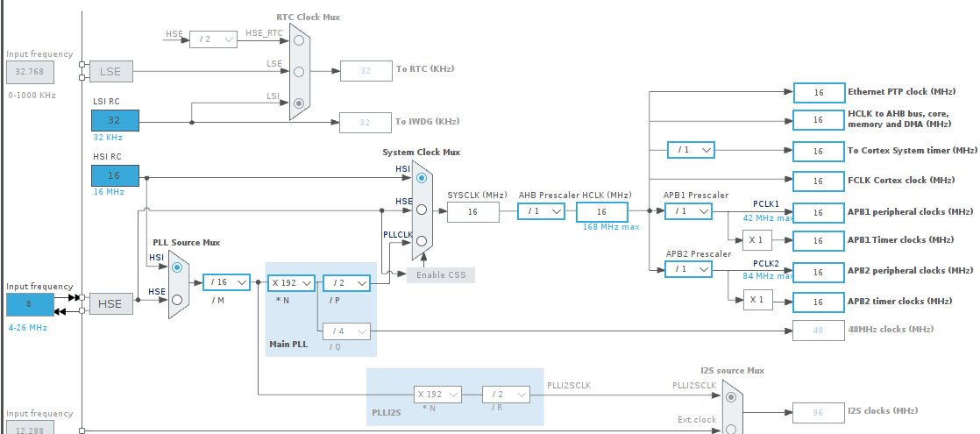The image size is (980, 434).
Task: Edit the HSE input frequency field
Action: click(30, 304)
